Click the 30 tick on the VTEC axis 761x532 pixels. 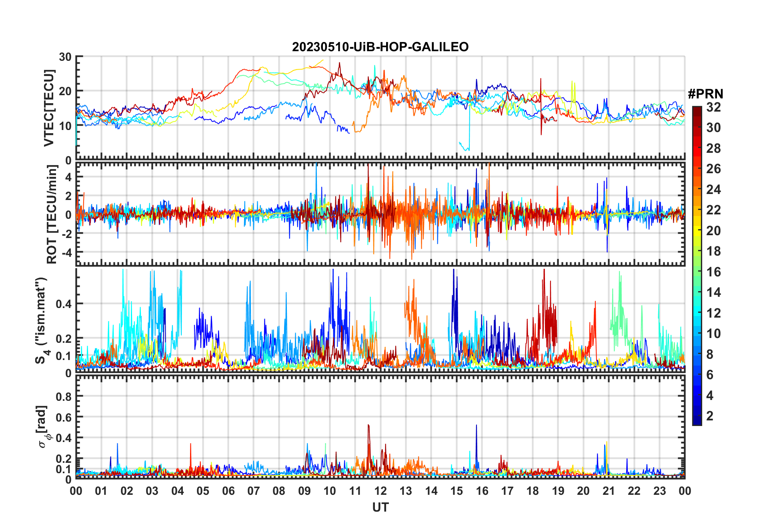pos(65,57)
